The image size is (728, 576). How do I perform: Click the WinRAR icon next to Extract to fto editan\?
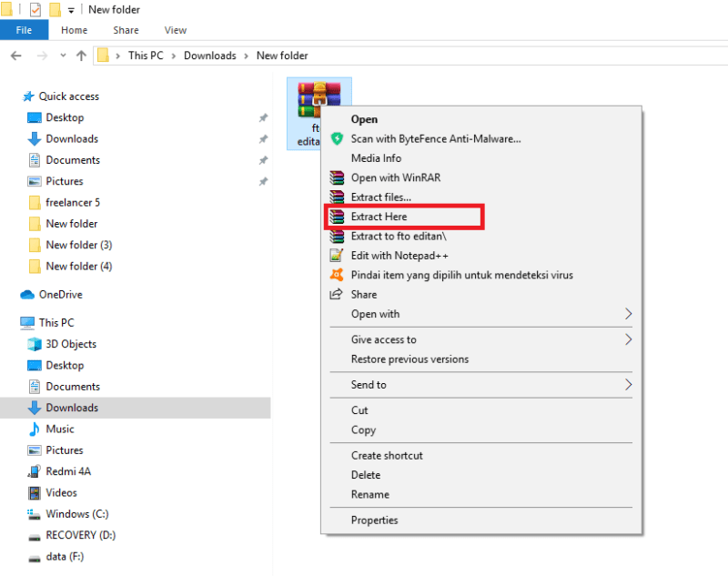[x=337, y=237]
